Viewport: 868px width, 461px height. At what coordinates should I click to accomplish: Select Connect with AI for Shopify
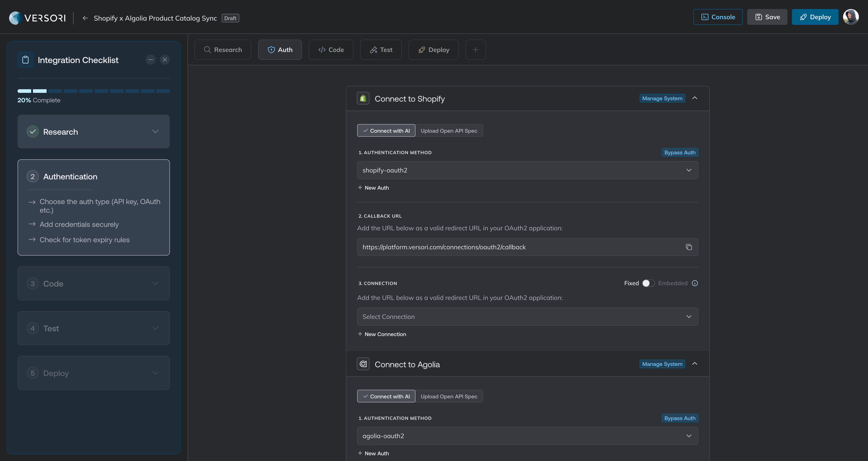coord(386,131)
